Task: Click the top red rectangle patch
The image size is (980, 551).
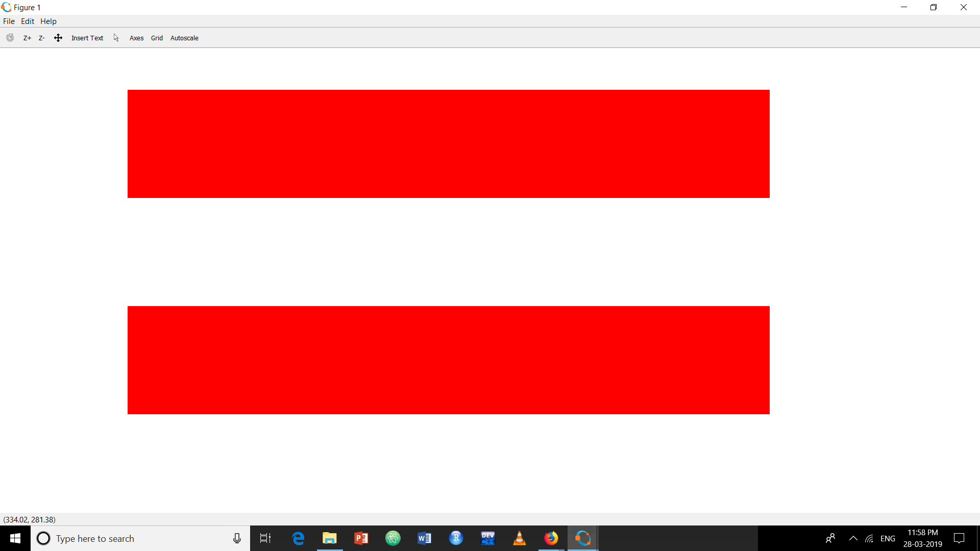Action: [x=448, y=143]
